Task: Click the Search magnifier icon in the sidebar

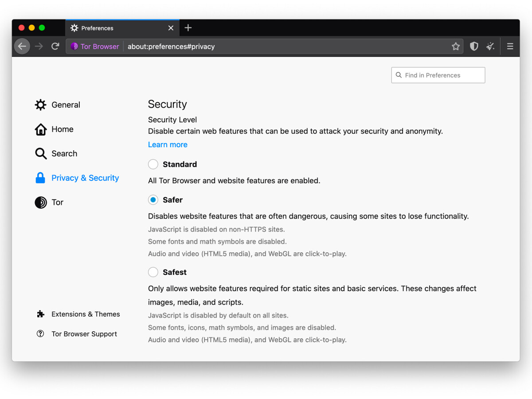Action: coord(40,153)
